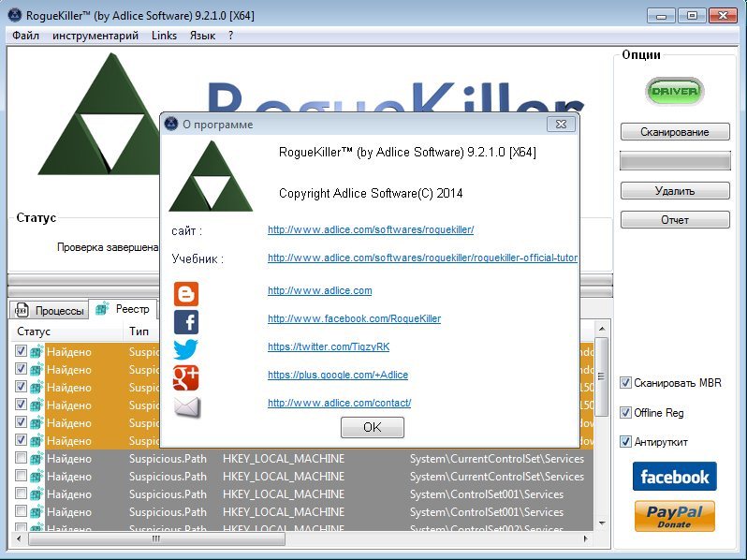Click the facebook banner in Options panel
The width and height of the screenshot is (747, 560).
click(675, 476)
